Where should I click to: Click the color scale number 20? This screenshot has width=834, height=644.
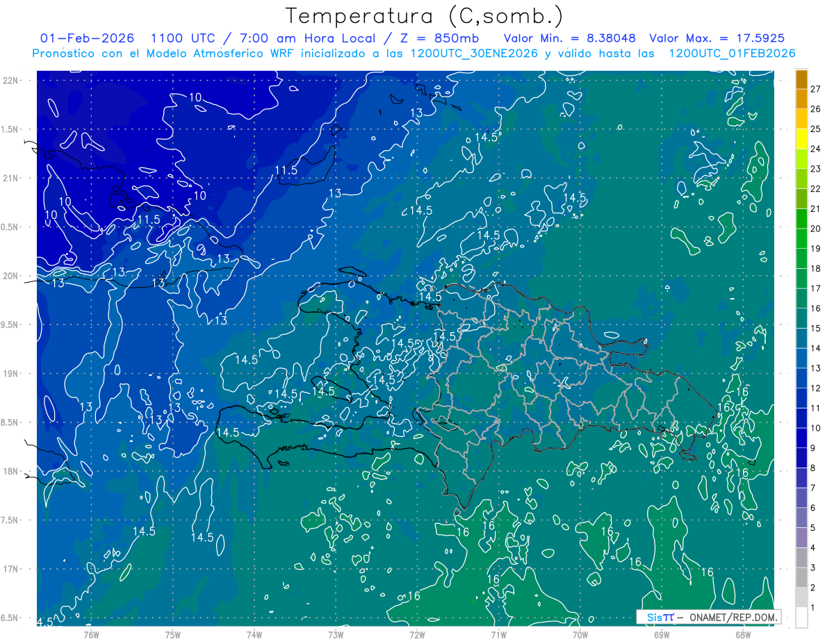pyautogui.click(x=816, y=229)
